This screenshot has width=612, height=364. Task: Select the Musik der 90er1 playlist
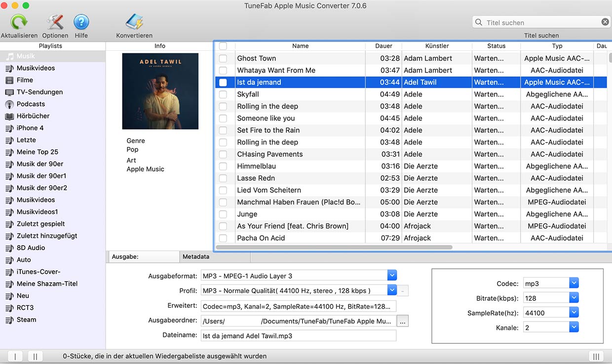53,176
